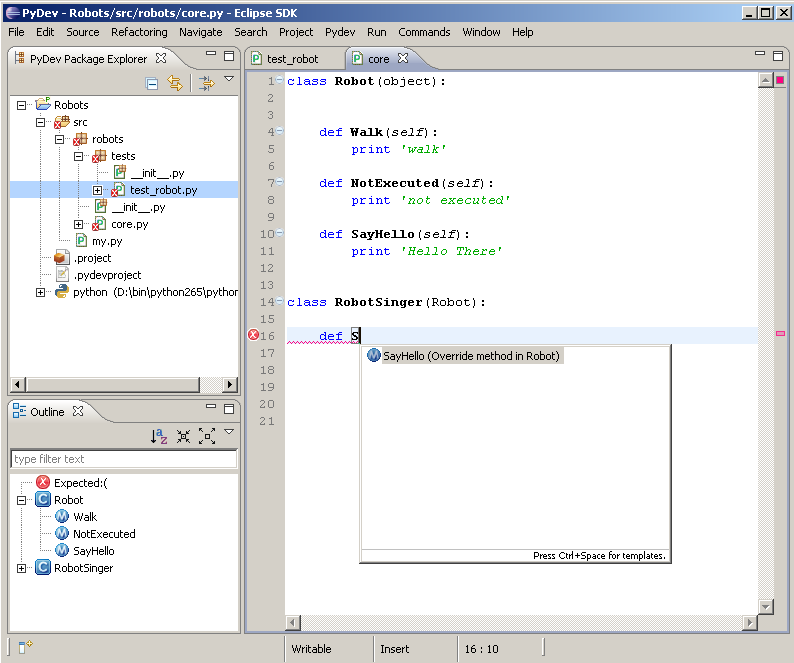Image resolution: width=794 pixels, height=663 pixels.
Task: Click the Robots project folder icon
Action: [43, 104]
